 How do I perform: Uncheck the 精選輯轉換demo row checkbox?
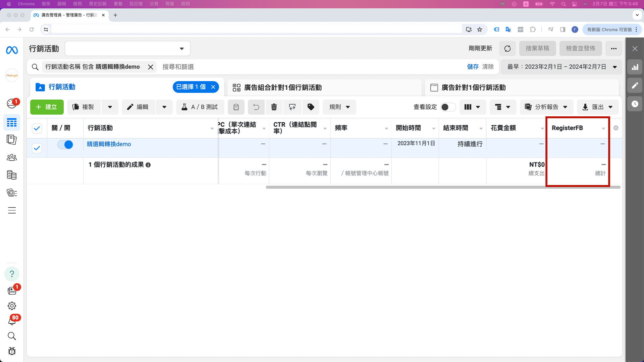(37, 148)
